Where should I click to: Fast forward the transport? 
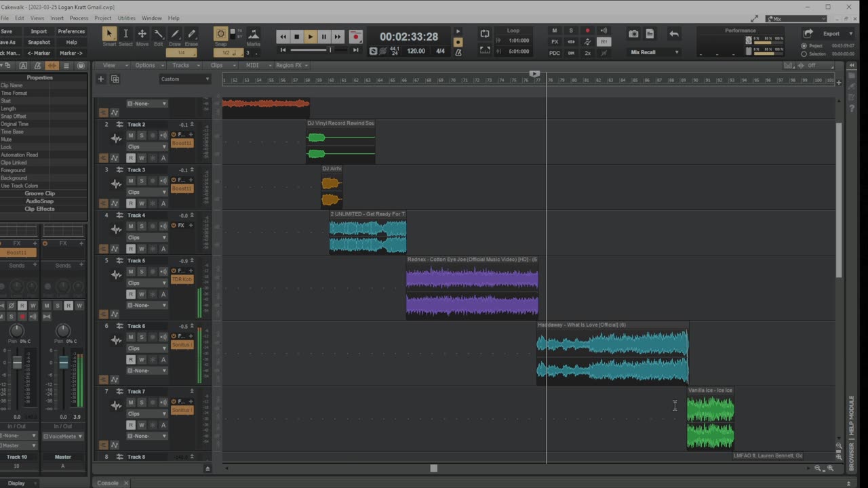338,37
